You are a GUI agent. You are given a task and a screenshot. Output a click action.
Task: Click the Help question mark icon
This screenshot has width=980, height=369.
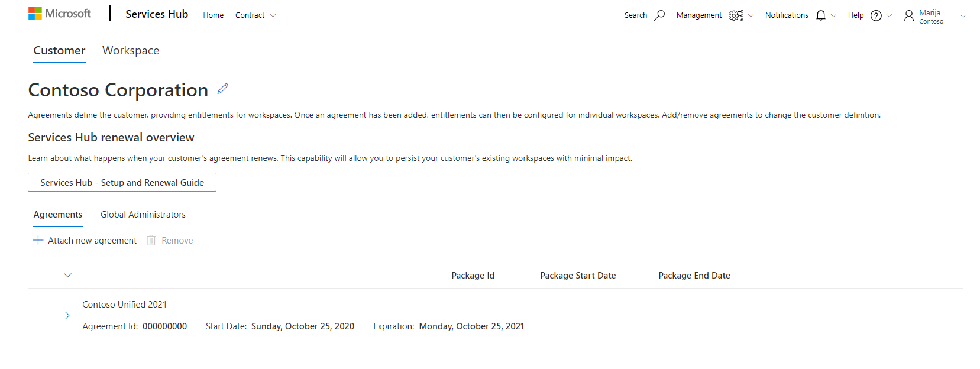876,15
